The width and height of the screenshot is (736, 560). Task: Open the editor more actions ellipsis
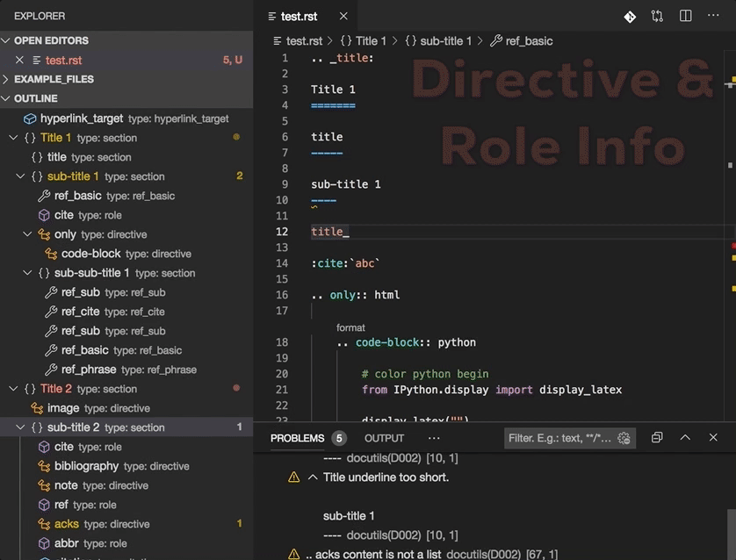[x=713, y=16]
